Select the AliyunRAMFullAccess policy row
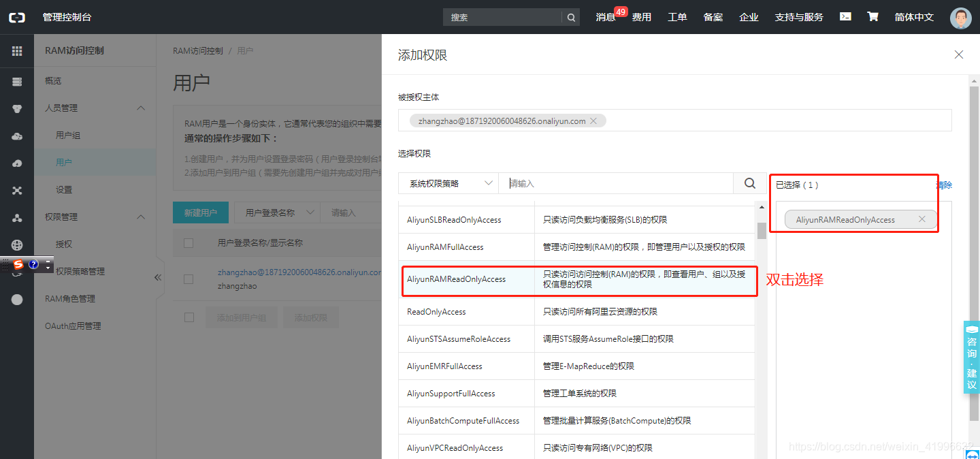 [576, 247]
